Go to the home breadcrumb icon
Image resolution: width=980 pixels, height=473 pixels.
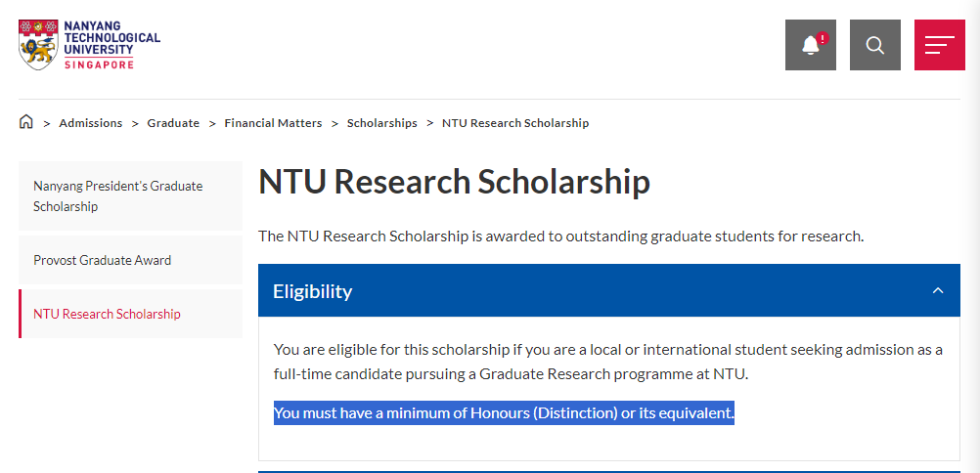point(25,122)
